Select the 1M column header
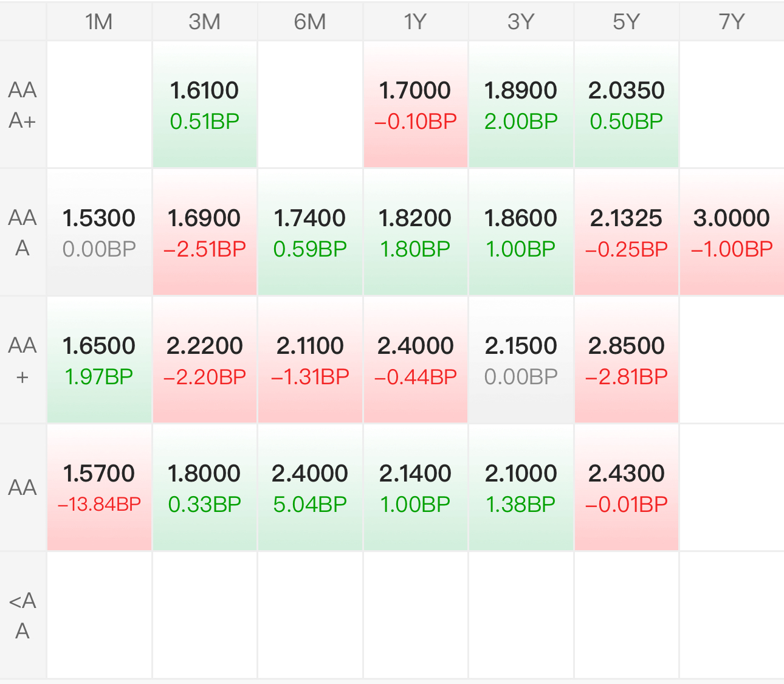The height and width of the screenshot is (684, 784). pyautogui.click(x=99, y=22)
